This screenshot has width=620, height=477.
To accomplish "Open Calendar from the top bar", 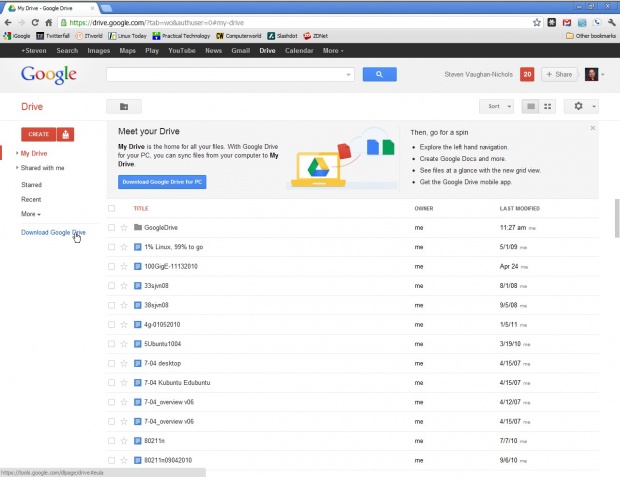I will pos(299,51).
